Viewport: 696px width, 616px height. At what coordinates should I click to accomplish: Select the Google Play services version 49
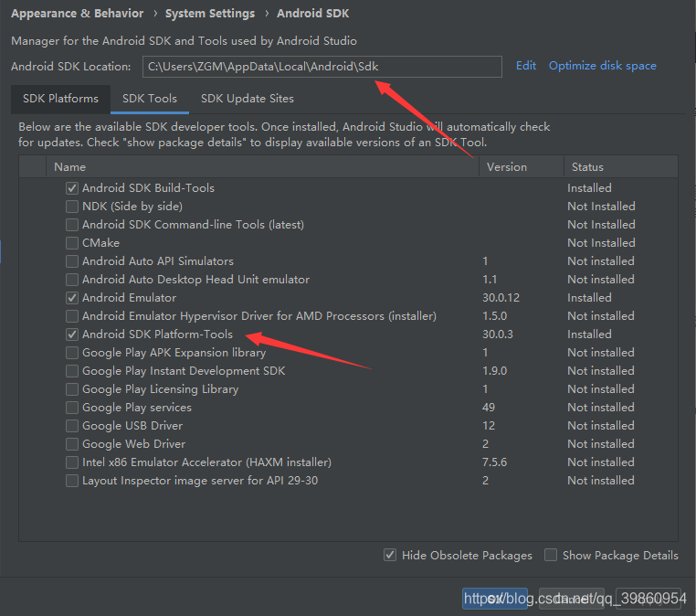(x=489, y=408)
